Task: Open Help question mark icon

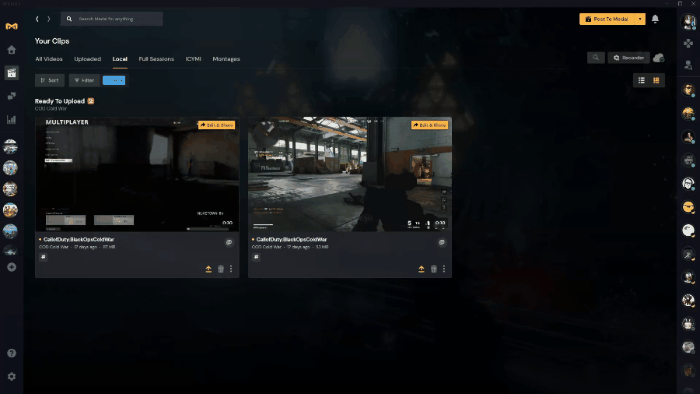Action: coord(12,353)
